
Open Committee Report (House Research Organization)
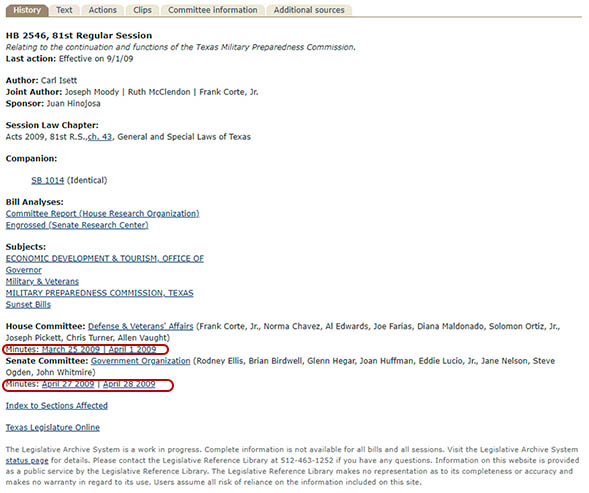103,213
